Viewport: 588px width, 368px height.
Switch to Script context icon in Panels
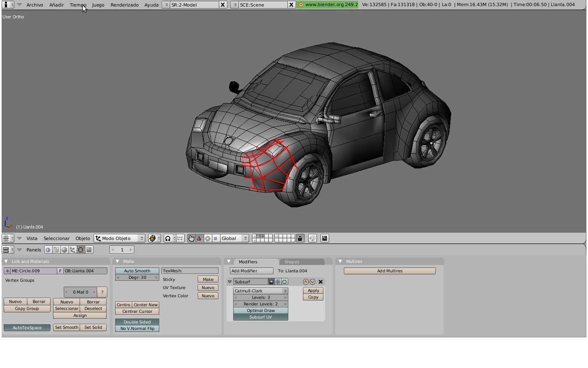pos(56,250)
